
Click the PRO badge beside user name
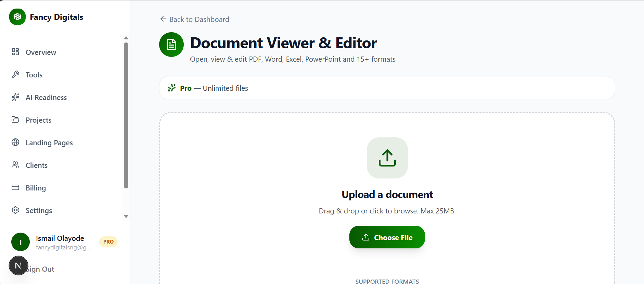point(108,242)
